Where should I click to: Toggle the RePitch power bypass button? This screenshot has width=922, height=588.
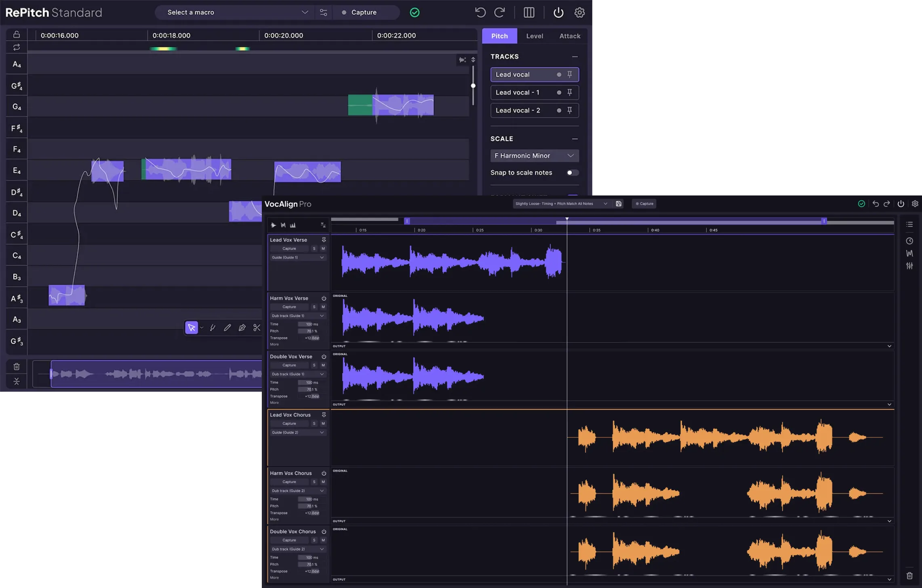click(x=558, y=13)
